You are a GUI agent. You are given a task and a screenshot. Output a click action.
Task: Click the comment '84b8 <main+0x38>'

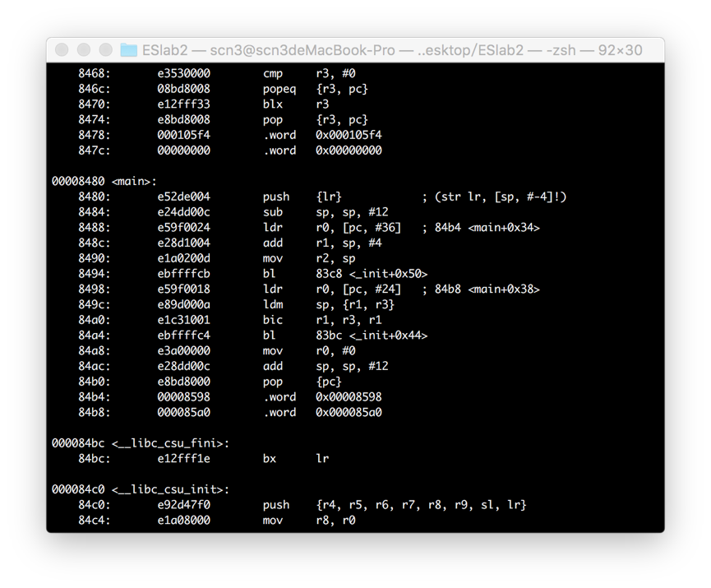(487, 289)
